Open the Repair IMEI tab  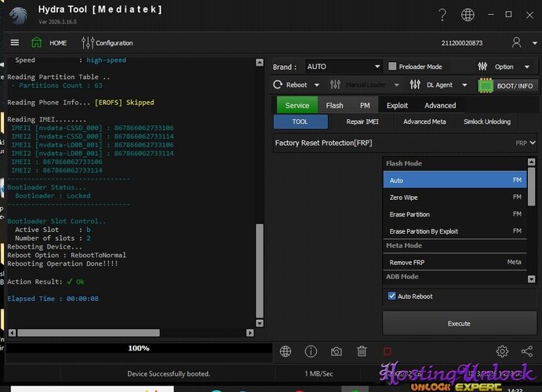[362, 122]
